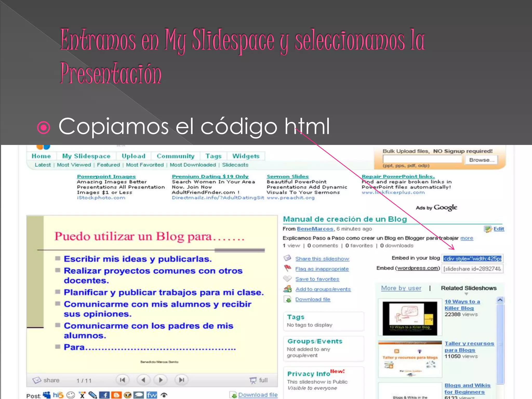Go to the previous slide
Image resolution: width=532 pixels, height=399 pixels.
(x=143, y=380)
